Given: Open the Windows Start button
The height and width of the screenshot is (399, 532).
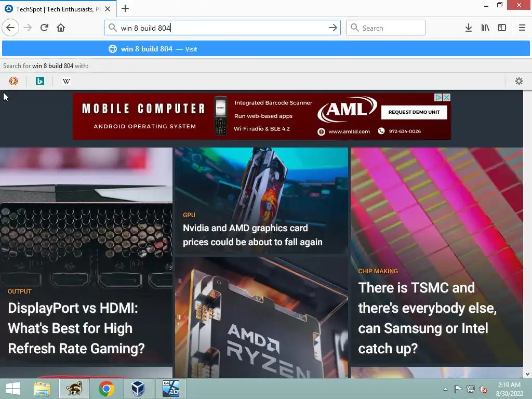Looking at the screenshot, I should coord(13,389).
